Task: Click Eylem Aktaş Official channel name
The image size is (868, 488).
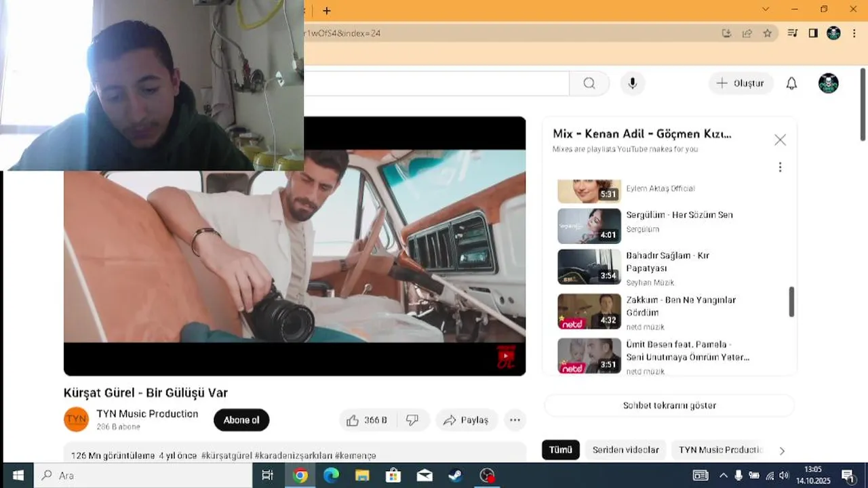Action: (x=660, y=188)
